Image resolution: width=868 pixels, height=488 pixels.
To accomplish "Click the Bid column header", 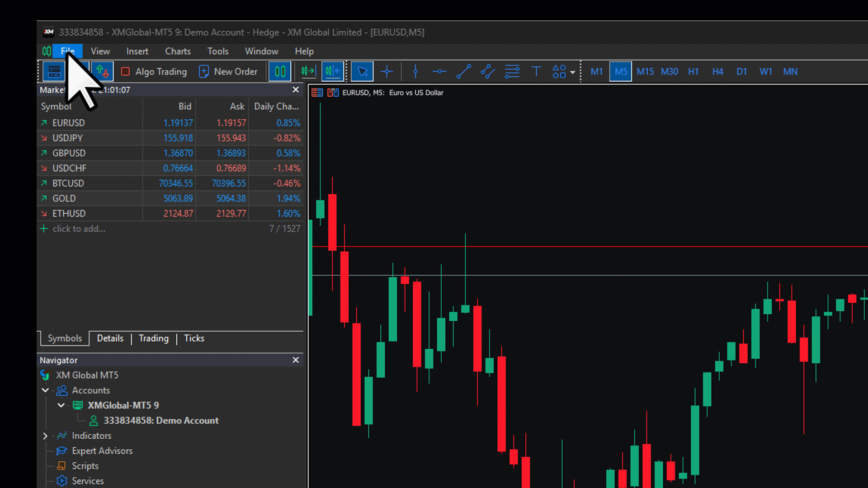I will [x=169, y=106].
